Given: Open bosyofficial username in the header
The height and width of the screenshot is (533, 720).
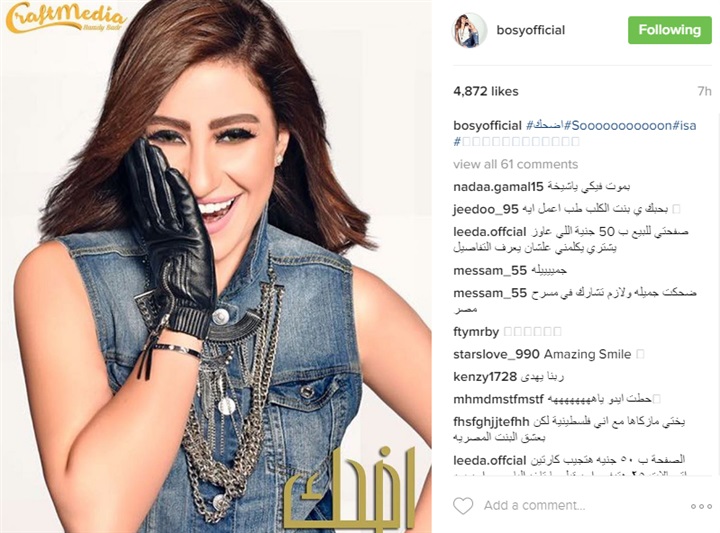Looking at the screenshot, I should [530, 30].
